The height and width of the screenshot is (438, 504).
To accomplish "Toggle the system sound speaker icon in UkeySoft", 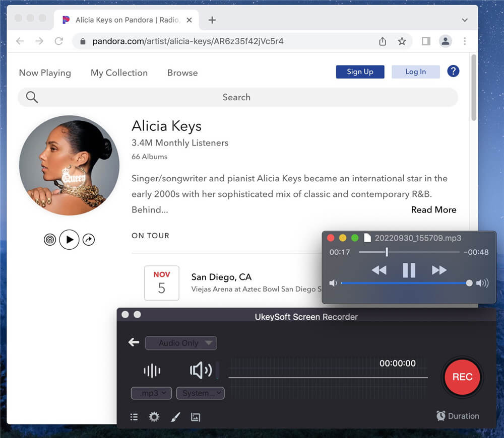I will pos(201,371).
